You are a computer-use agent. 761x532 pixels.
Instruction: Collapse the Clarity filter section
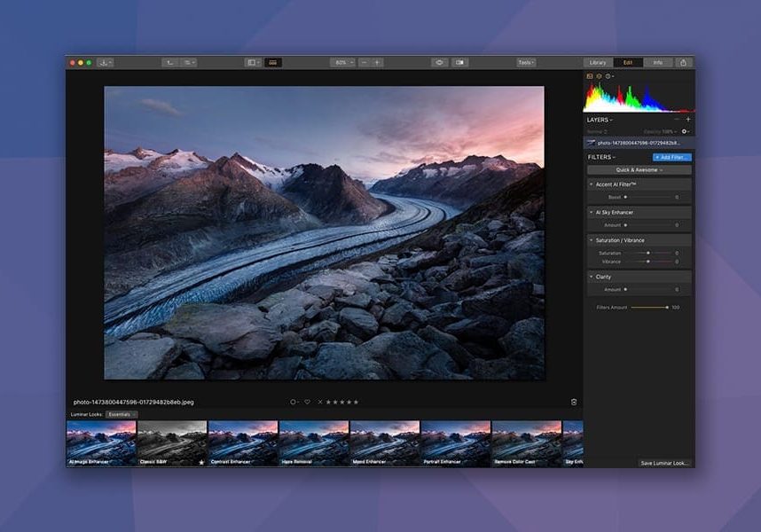click(591, 277)
